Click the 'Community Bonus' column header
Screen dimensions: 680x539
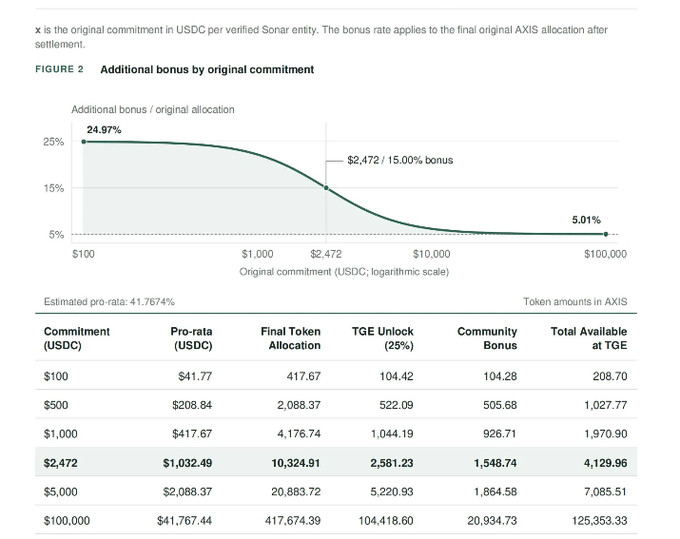click(487, 338)
